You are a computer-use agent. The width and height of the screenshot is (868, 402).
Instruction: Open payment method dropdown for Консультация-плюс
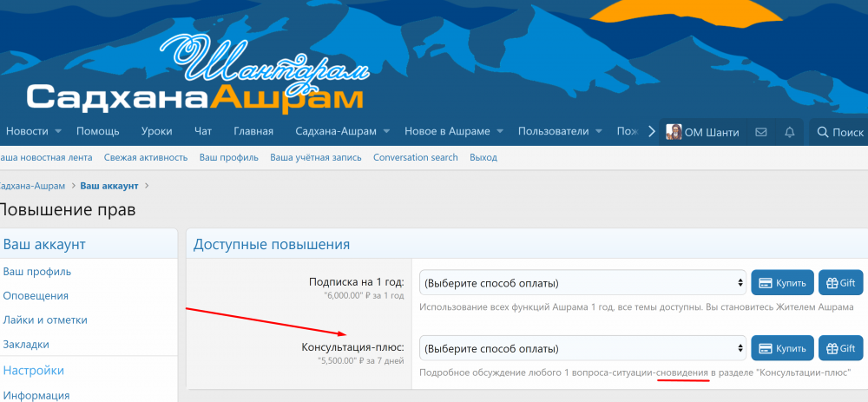[582, 349]
